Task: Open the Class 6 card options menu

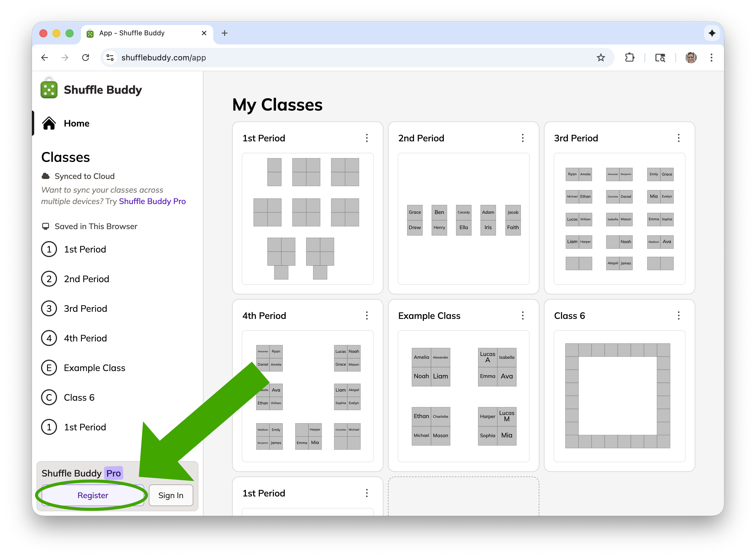Action: (x=678, y=316)
